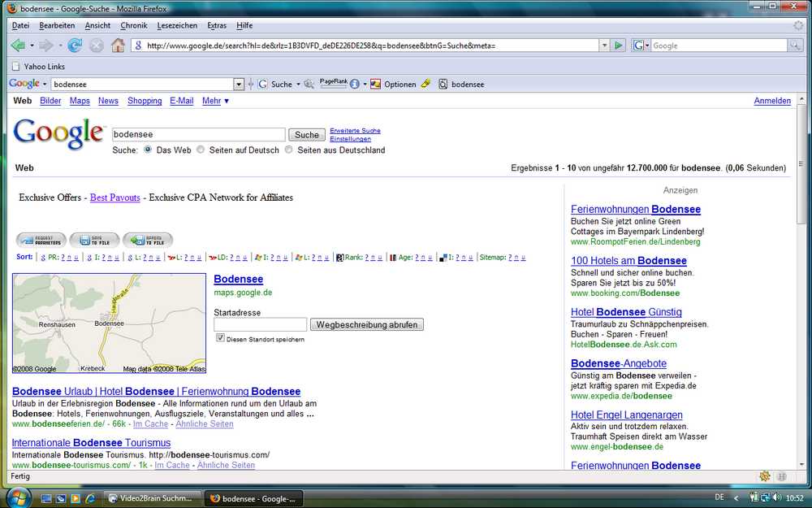The width and height of the screenshot is (812, 508).
Task: Expand the Google toolbar Suche dropdown arrow
Action: point(299,84)
